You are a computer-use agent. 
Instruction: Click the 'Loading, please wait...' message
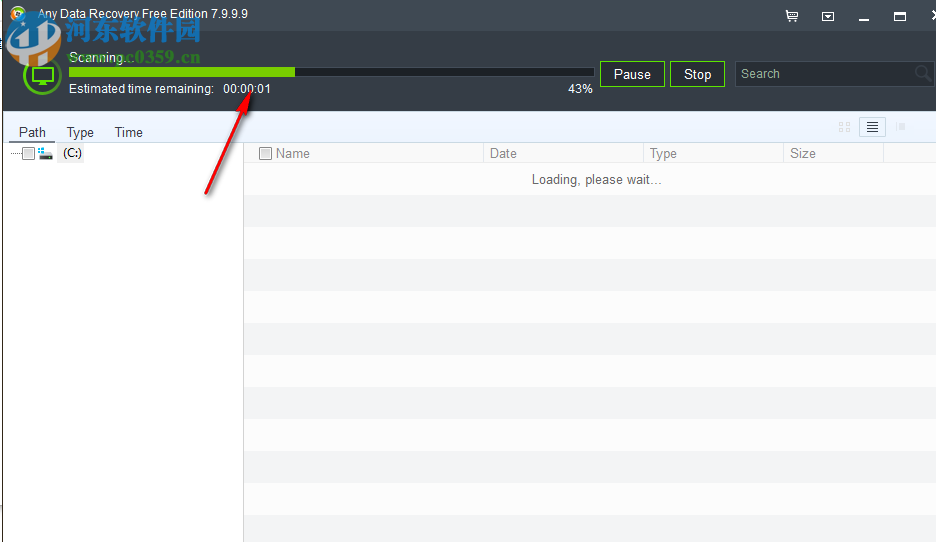596,180
